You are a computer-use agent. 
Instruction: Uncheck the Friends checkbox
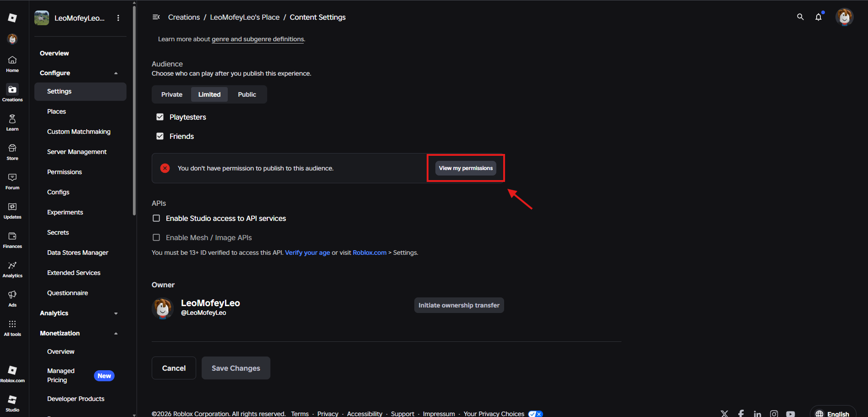[160, 136]
